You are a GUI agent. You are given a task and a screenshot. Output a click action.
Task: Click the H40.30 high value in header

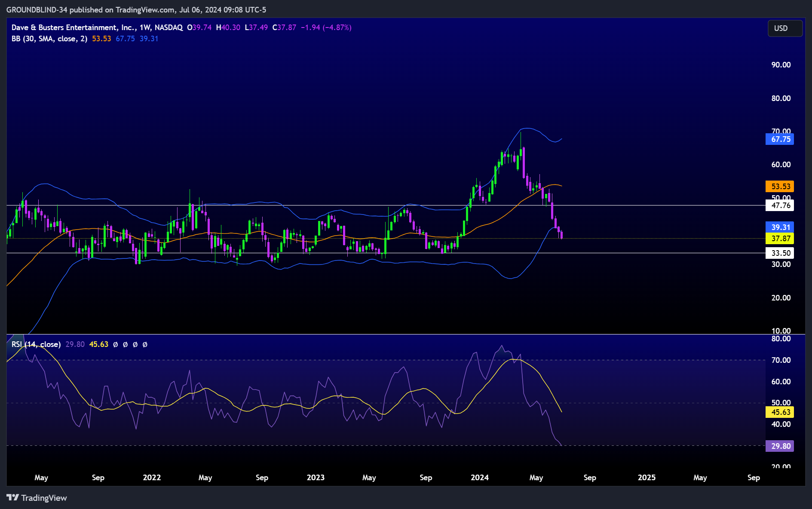coord(228,28)
